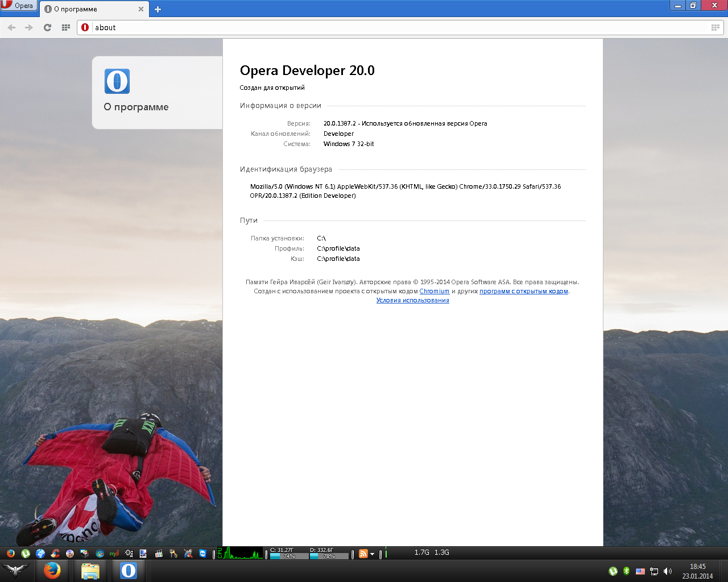Click the large Opera logo in sidebar
Viewport: 728px width, 582px height.
[x=117, y=81]
